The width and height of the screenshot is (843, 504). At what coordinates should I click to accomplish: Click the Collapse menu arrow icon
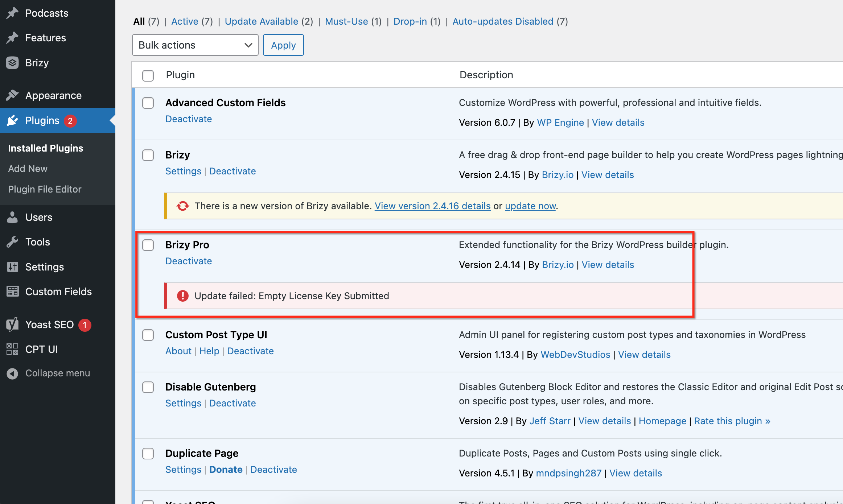click(x=12, y=373)
